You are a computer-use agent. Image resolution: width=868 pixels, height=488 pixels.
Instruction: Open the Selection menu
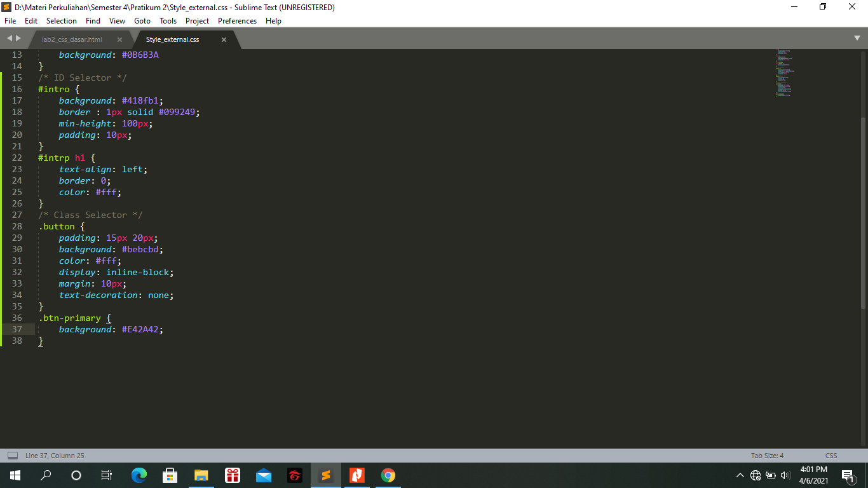point(62,21)
